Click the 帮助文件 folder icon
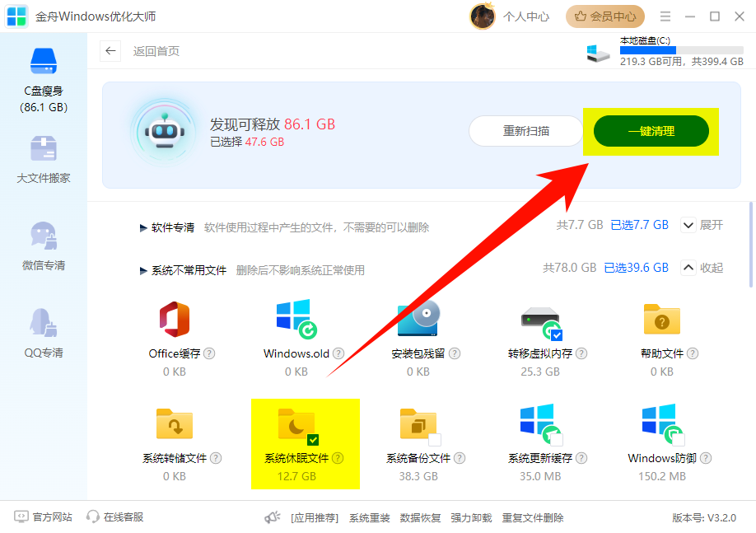The image size is (756, 533). tap(661, 320)
